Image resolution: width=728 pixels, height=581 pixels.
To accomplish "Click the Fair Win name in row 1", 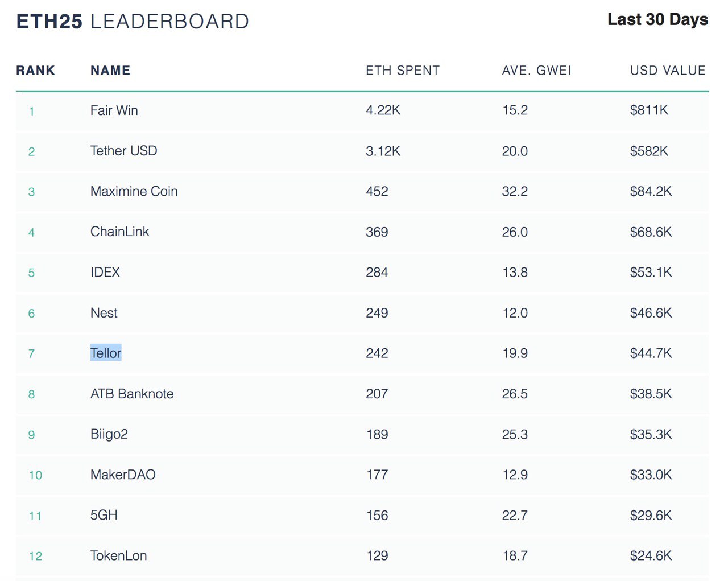I will [x=114, y=110].
